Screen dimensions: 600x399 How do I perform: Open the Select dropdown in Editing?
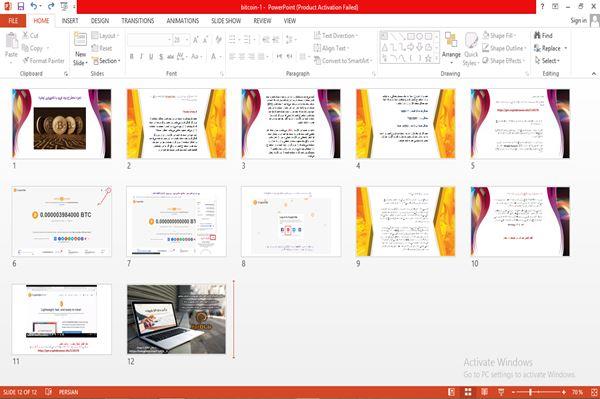(548, 60)
